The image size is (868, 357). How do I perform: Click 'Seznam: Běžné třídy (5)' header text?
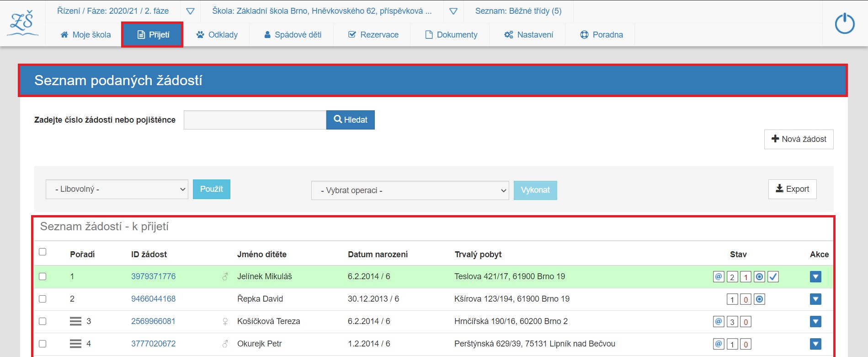pos(518,11)
